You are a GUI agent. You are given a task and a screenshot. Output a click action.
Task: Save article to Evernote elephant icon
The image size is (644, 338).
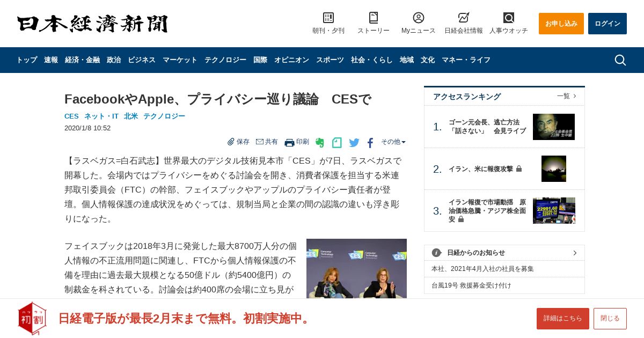[320, 143]
